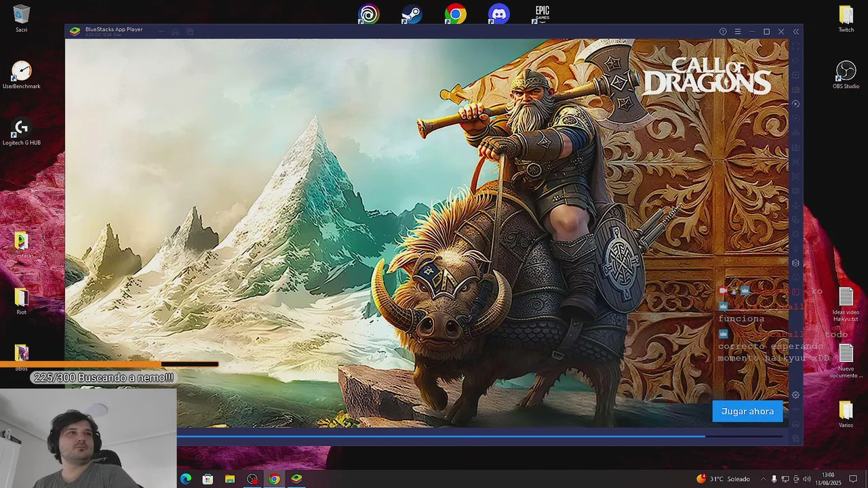This screenshot has width=868, height=488.
Task: Click the Jugar ahora button
Action: pyautogui.click(x=747, y=411)
